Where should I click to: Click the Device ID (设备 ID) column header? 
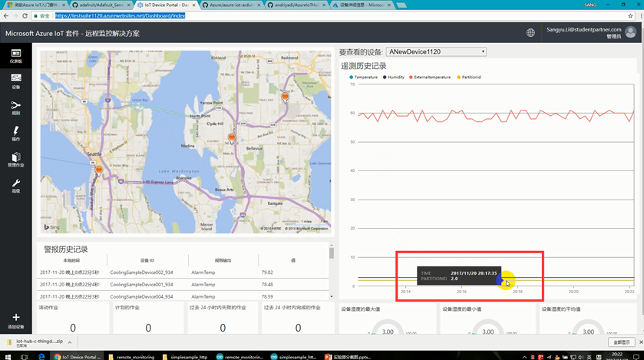point(147,260)
